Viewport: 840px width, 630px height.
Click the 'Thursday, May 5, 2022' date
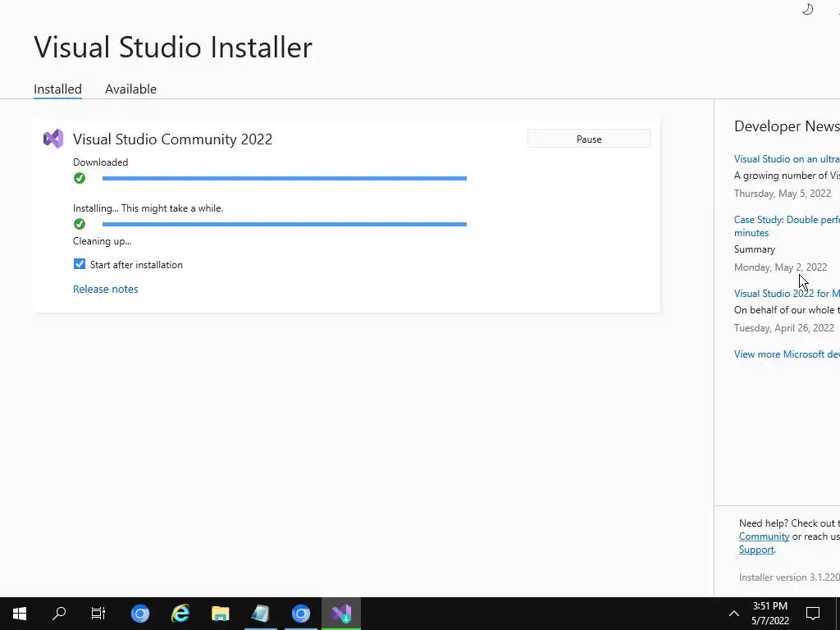(x=783, y=194)
